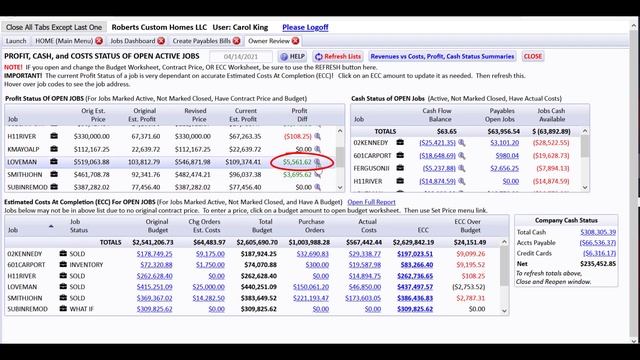Click briefcase icon for LOVEMAN in Profit Status

(54, 162)
